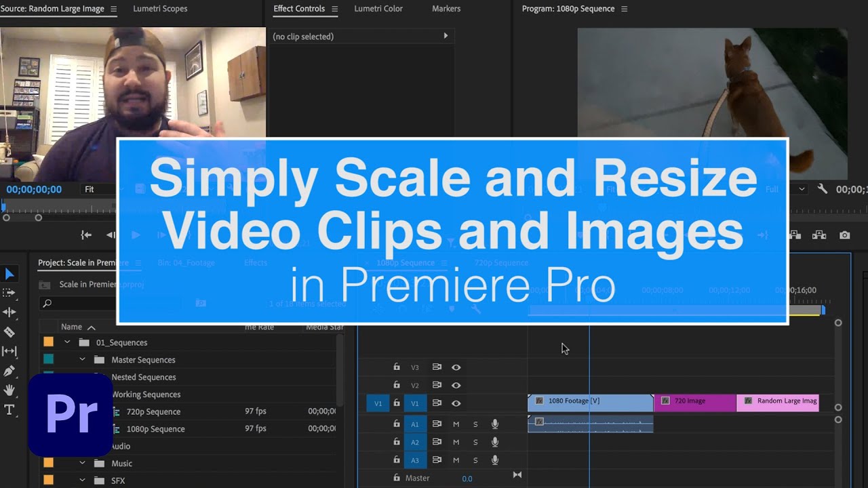The width and height of the screenshot is (868, 488).
Task: Mute audio track A2
Action: pos(456,443)
